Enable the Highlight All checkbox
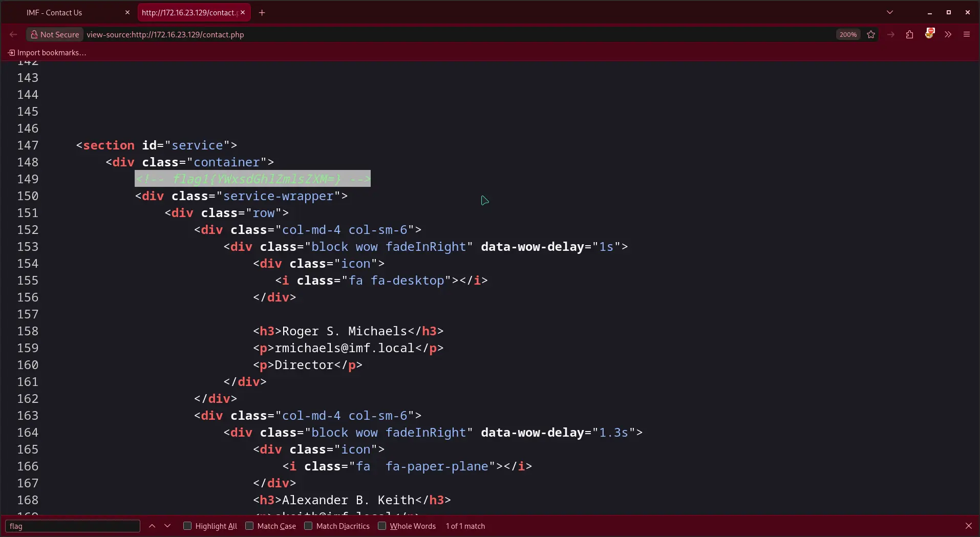This screenshot has height=537, width=980. [x=187, y=526]
